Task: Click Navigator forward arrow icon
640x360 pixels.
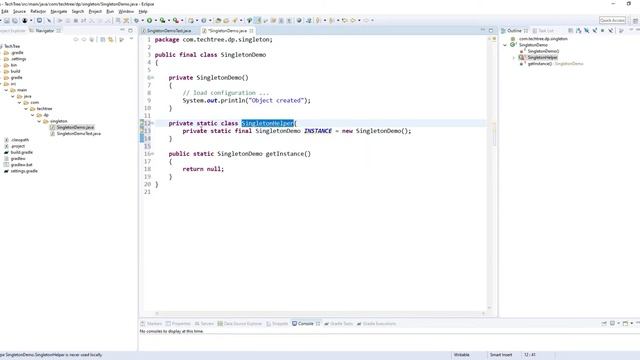Action: (x=84, y=40)
